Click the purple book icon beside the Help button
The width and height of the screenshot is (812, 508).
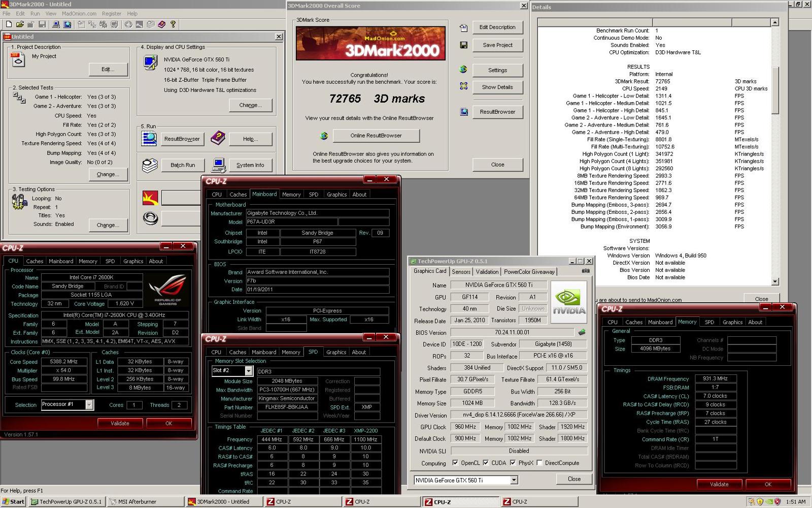218,138
